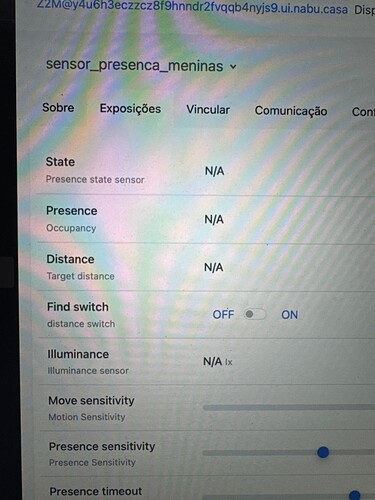Click the OFF label for Find switch
This screenshot has width=375, height=500.
223,314
